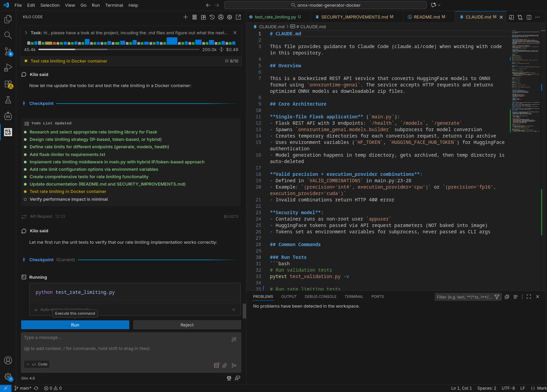The width and height of the screenshot is (547, 392).
Task: Split the editor to the right
Action: (x=529, y=17)
